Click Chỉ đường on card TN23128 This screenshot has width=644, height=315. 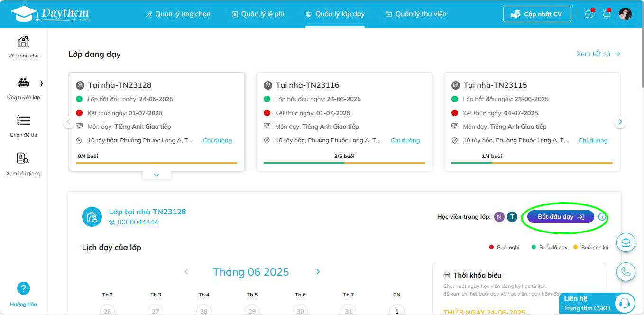(217, 140)
